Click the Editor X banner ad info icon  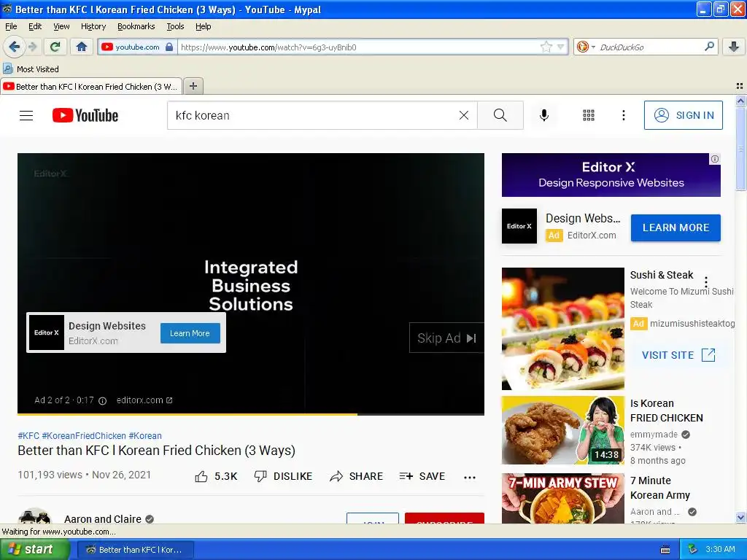click(x=715, y=159)
